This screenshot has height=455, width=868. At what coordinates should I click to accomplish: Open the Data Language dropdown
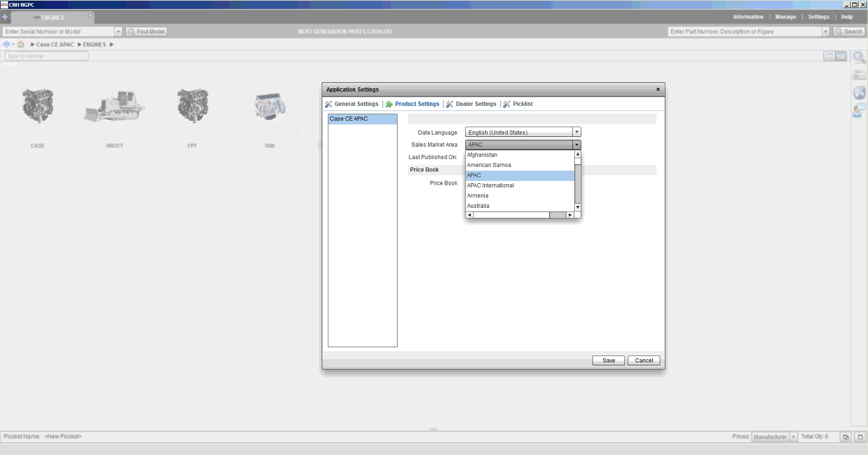[523, 132]
